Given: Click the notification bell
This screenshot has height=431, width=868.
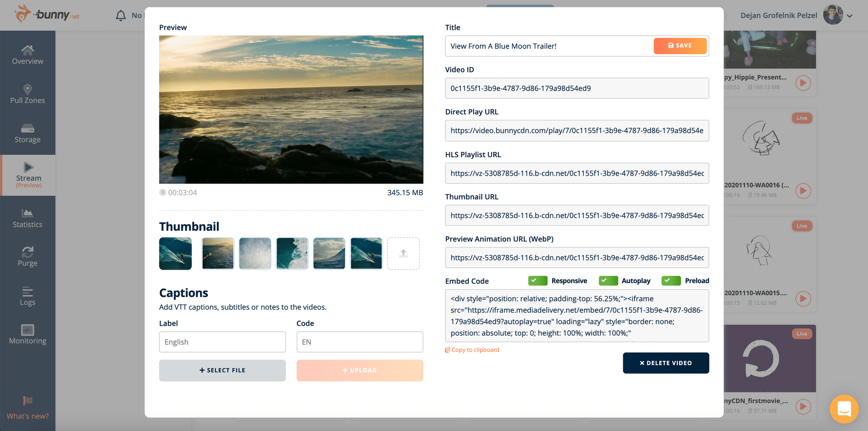Looking at the screenshot, I should (121, 15).
